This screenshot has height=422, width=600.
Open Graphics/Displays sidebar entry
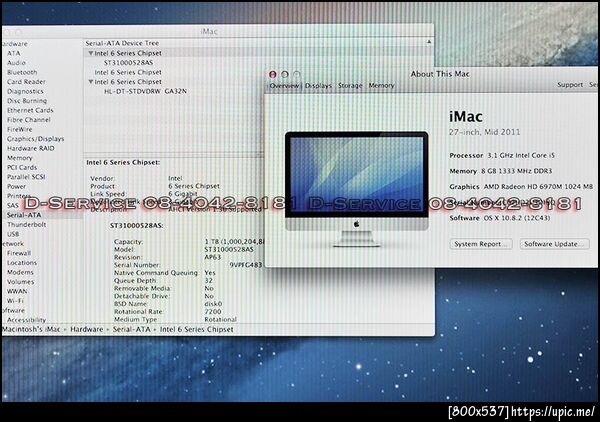click(x=36, y=139)
